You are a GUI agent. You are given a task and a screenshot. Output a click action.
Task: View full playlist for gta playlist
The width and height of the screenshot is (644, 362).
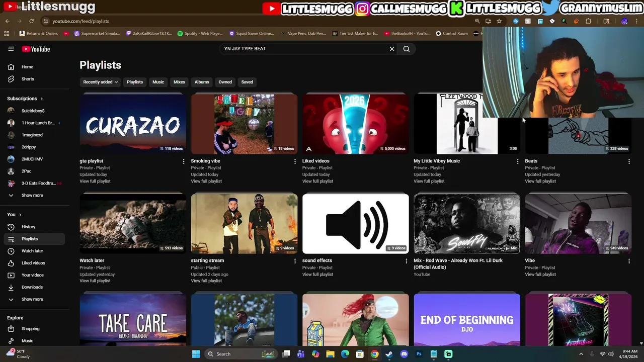point(95,181)
